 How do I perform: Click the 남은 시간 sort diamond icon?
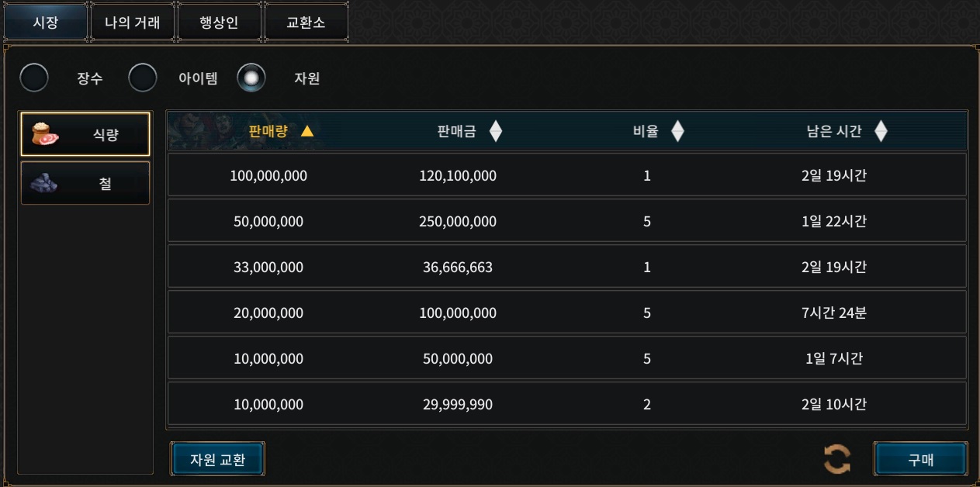(881, 132)
